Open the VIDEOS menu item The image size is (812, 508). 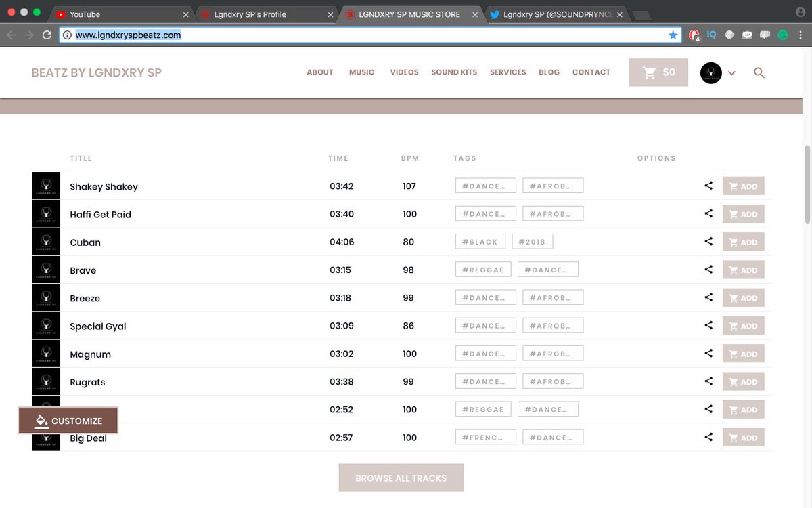(404, 72)
